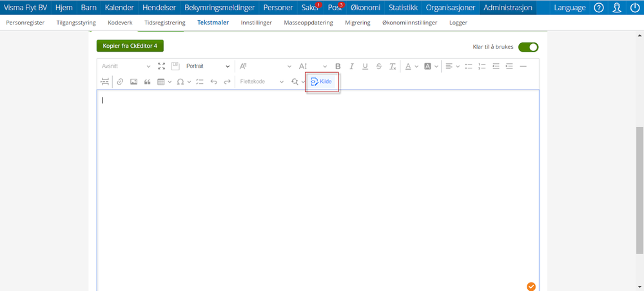The image size is (644, 291).
Task: Insert an image
Action: (133, 81)
